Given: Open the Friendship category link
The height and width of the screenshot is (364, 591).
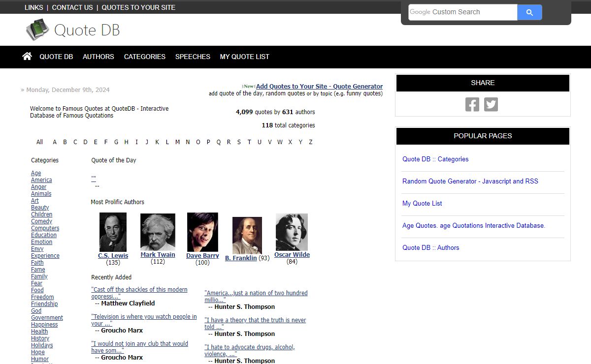Looking at the screenshot, I should tap(44, 304).
